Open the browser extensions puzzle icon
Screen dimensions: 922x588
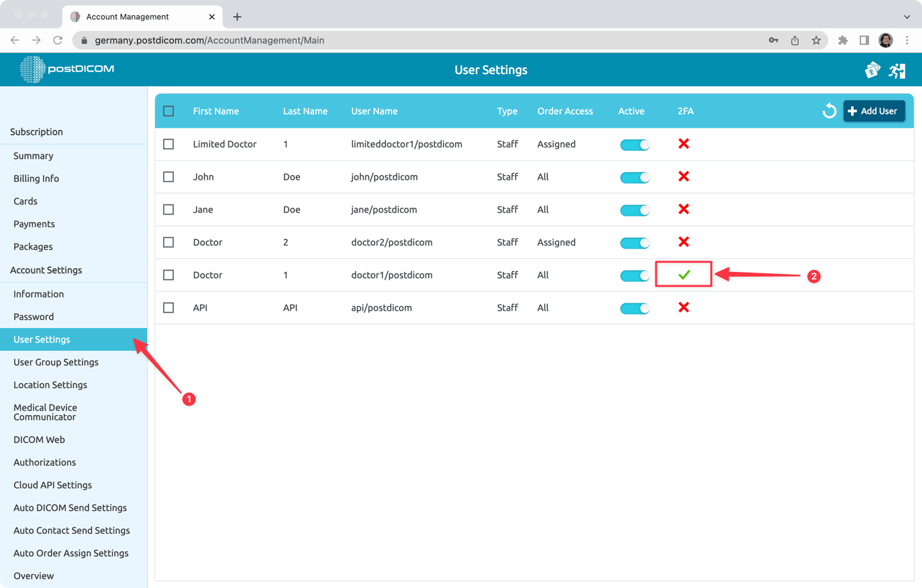842,40
